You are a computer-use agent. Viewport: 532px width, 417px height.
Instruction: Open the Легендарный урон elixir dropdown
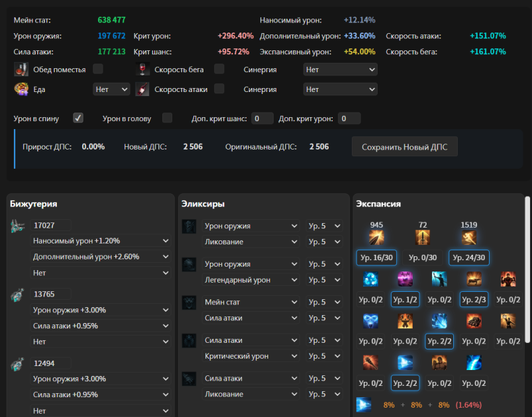[250, 280]
